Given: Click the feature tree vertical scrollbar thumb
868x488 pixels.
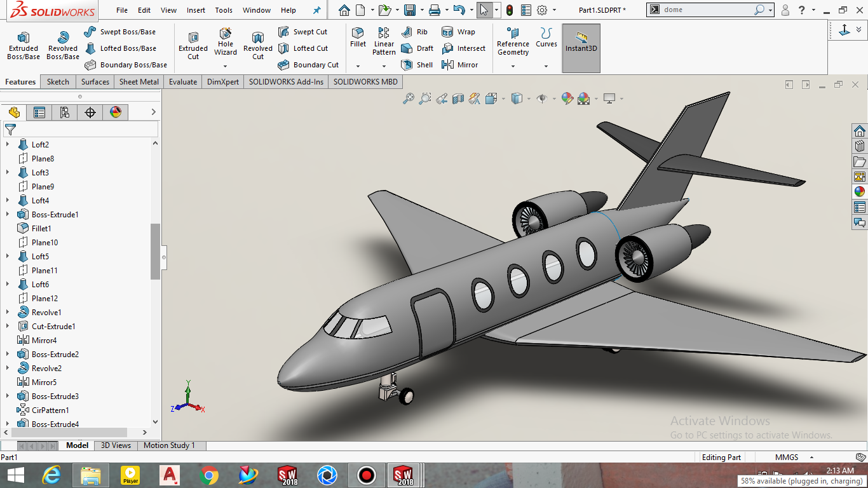Looking at the screenshot, I should coord(155,252).
